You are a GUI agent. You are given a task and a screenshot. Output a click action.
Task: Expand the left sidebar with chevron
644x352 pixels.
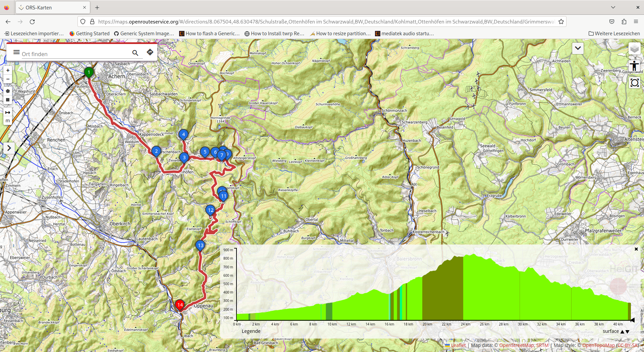tap(9, 148)
